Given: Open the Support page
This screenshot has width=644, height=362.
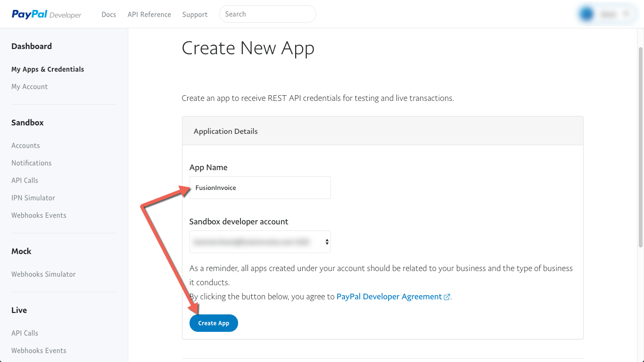Looking at the screenshot, I should click(x=195, y=14).
